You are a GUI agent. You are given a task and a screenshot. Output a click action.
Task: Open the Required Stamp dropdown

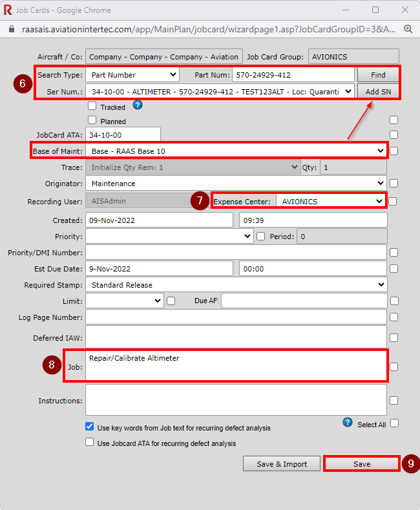(236, 284)
